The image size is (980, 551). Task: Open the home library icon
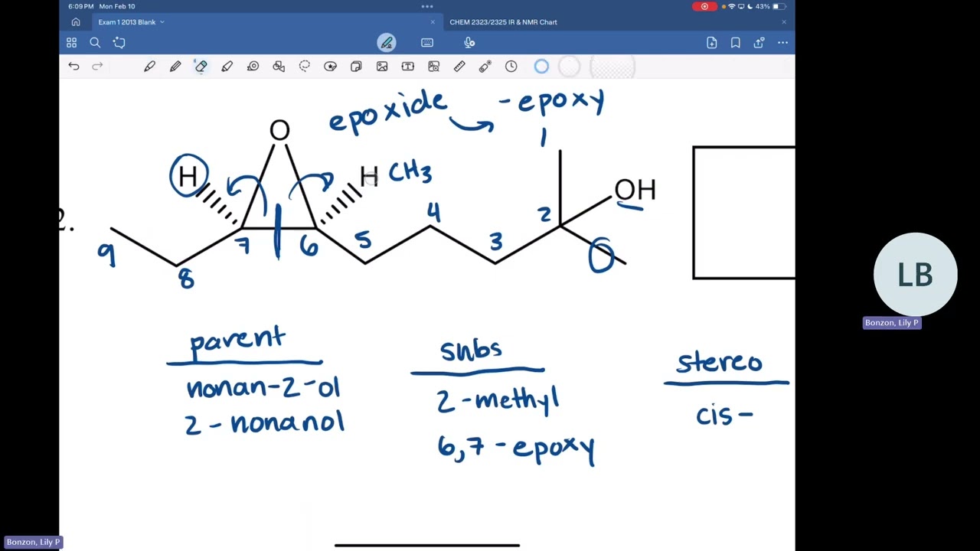[x=76, y=22]
